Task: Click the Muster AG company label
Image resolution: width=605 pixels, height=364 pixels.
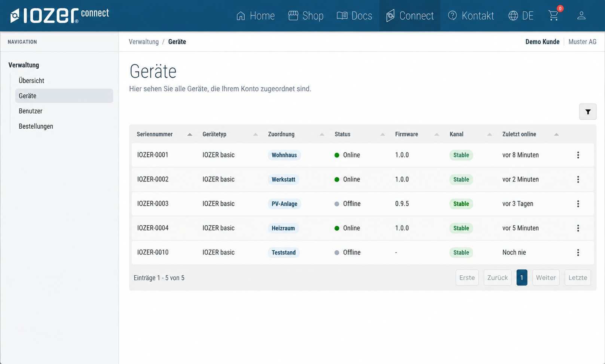Action: tap(582, 42)
